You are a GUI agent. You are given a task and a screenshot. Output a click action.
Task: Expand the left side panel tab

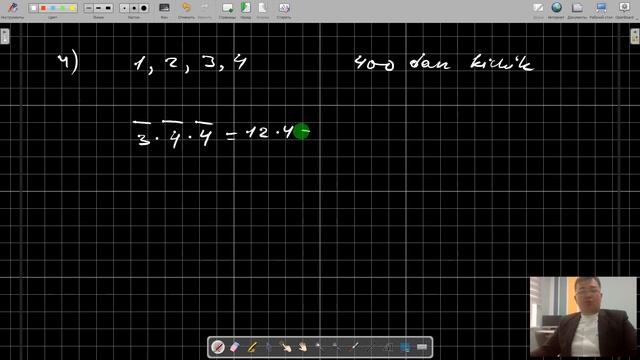pos(4,36)
